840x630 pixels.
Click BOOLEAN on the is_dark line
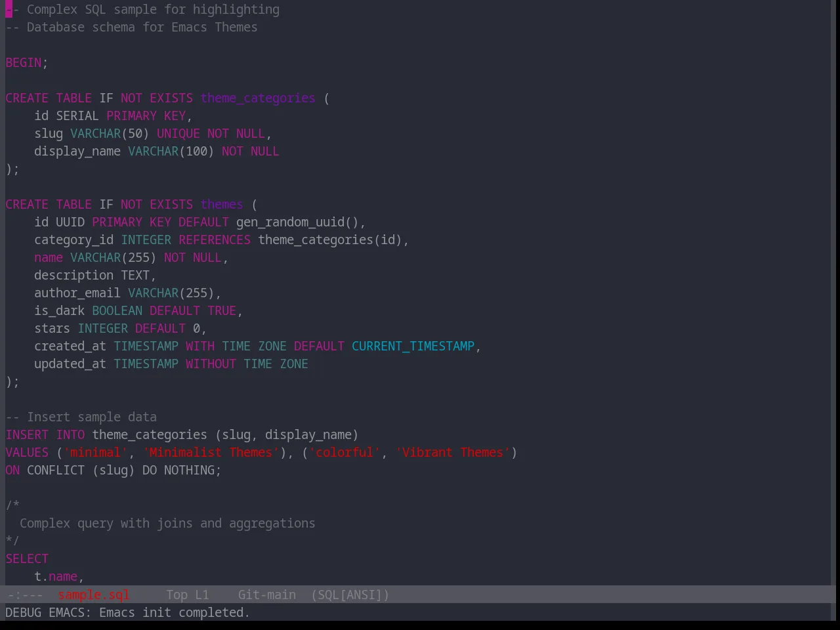[x=117, y=310]
